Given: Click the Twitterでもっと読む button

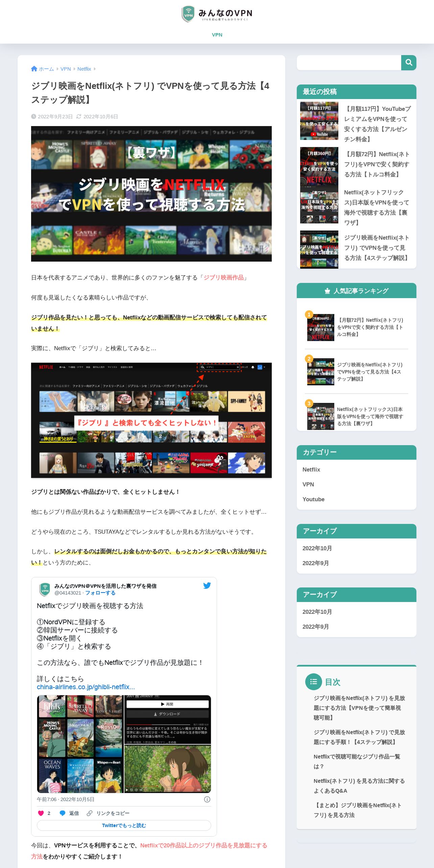Looking at the screenshot, I should (x=124, y=825).
